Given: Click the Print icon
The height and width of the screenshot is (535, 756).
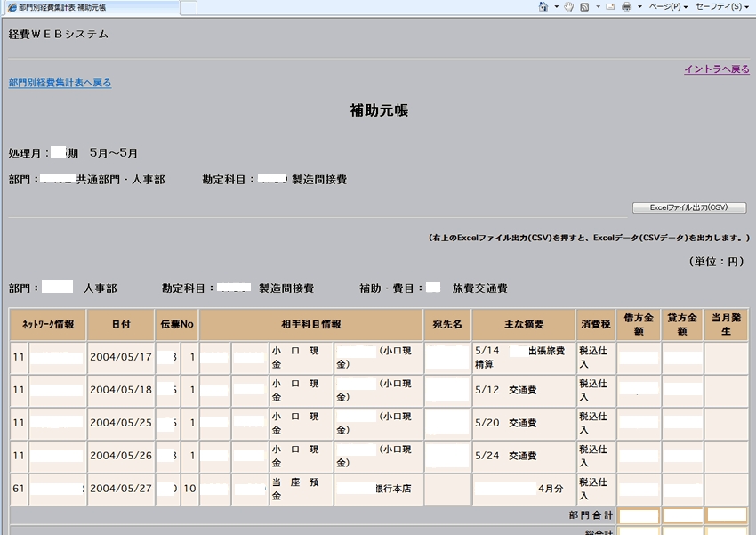Looking at the screenshot, I should (x=627, y=7).
